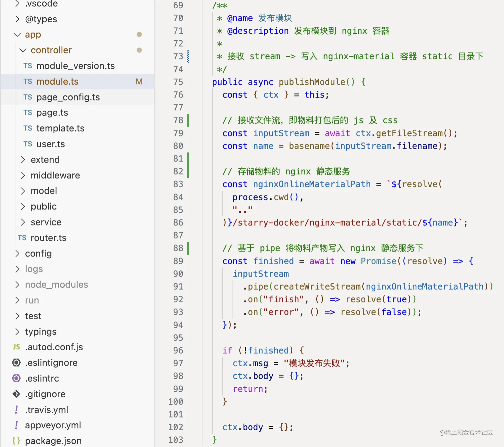Click the exclamation icon of appveyor.yml

pyautogui.click(x=16, y=425)
